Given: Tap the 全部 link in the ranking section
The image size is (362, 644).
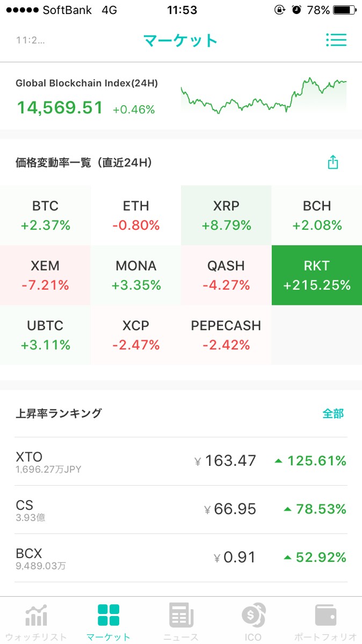Looking at the screenshot, I should click(333, 413).
